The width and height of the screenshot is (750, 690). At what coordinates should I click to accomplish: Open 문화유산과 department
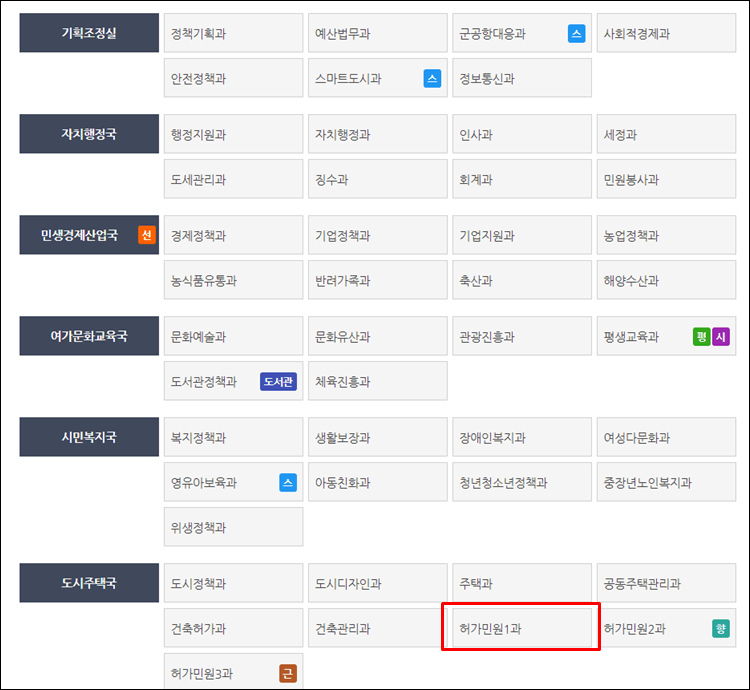tap(378, 336)
